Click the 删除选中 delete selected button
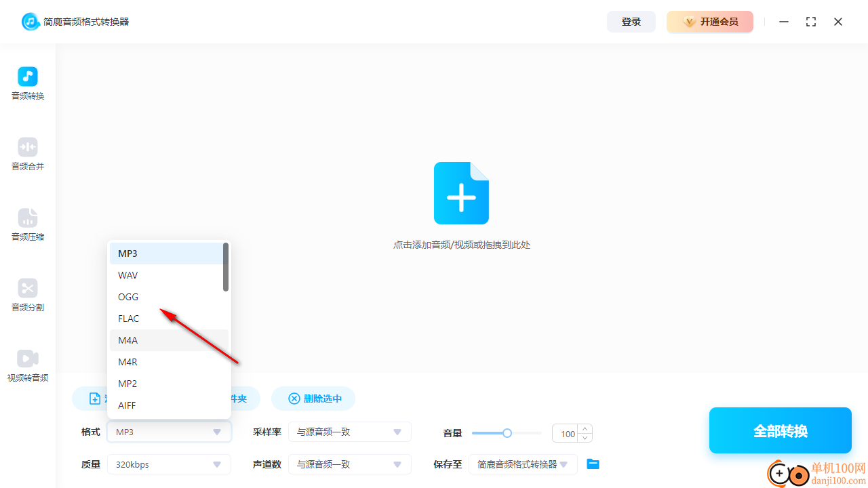 (313, 399)
